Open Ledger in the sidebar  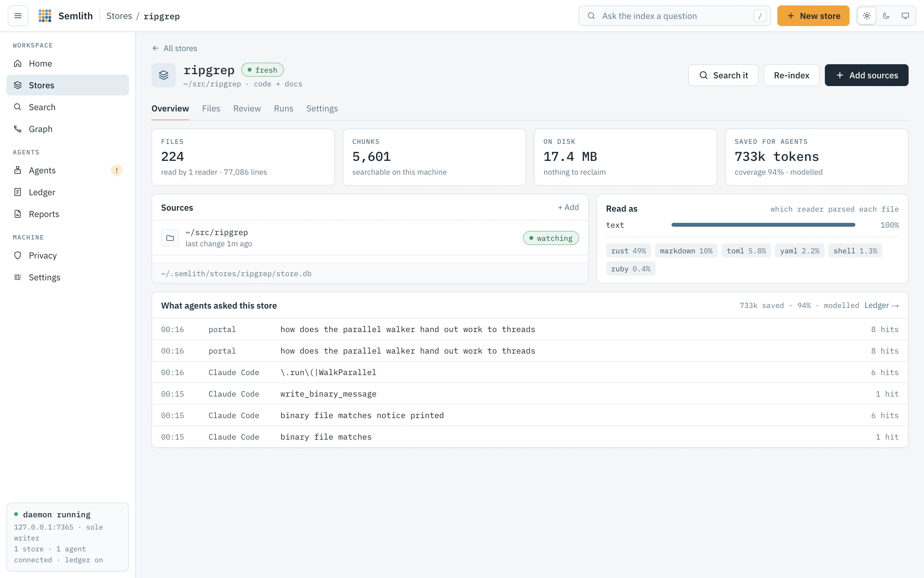pyautogui.click(x=68, y=192)
